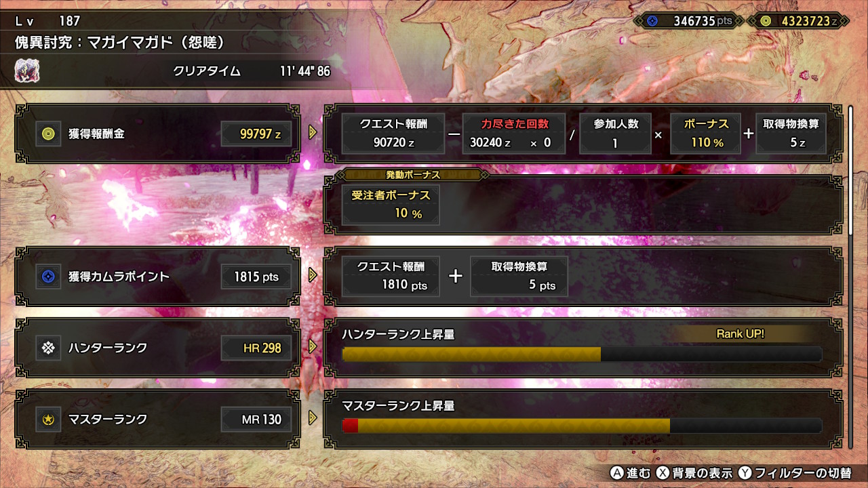The height and width of the screenshot is (488, 868).
Task: Select the 受注者ボーナス 10% box
Action: pos(391,205)
